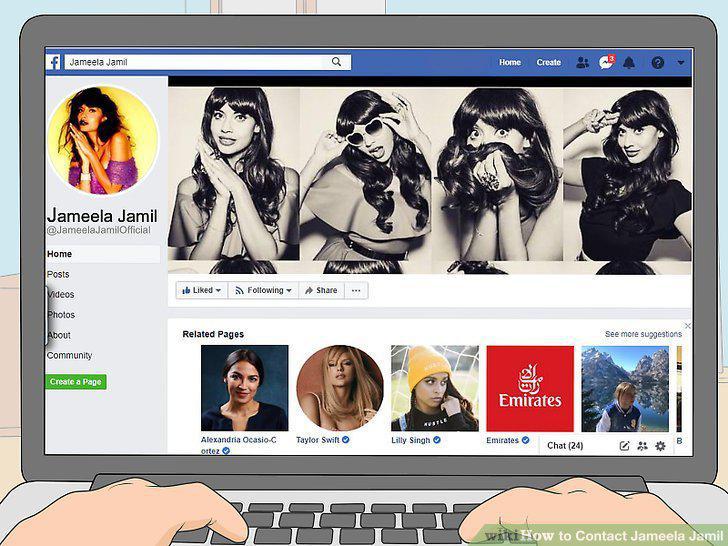Click the See more suggestions link

tap(643, 334)
